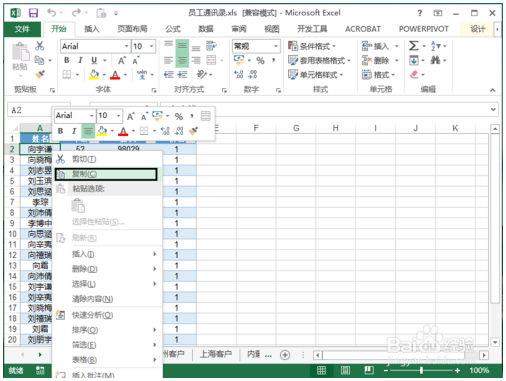Open 删除 Delete submenu in context menu
This screenshot has height=381, width=506.
(x=107, y=269)
